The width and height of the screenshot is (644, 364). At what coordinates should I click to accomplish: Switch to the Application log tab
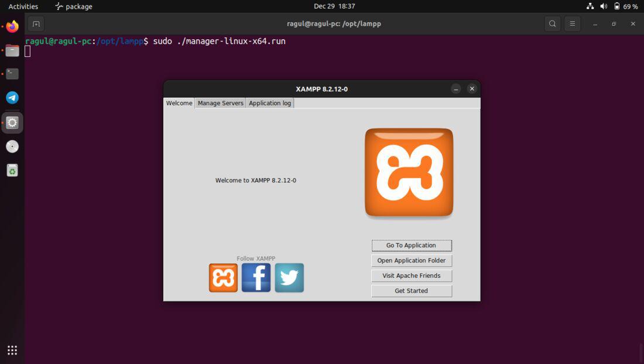pyautogui.click(x=270, y=103)
